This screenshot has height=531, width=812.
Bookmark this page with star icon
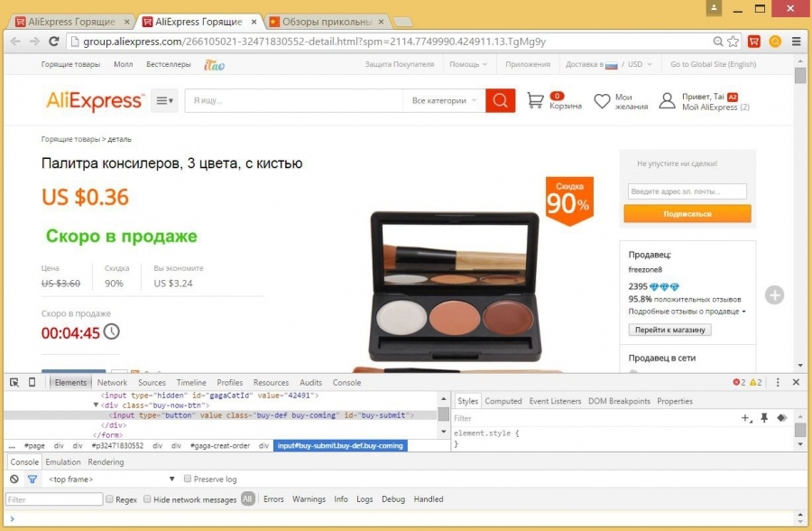[733, 42]
